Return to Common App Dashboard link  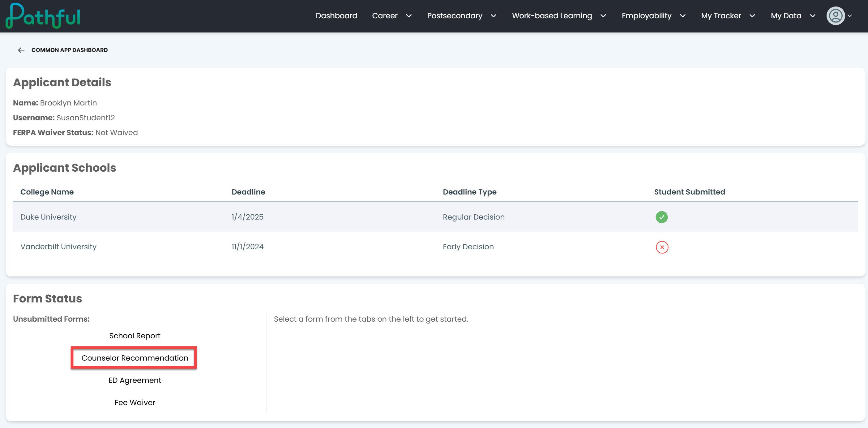point(69,50)
